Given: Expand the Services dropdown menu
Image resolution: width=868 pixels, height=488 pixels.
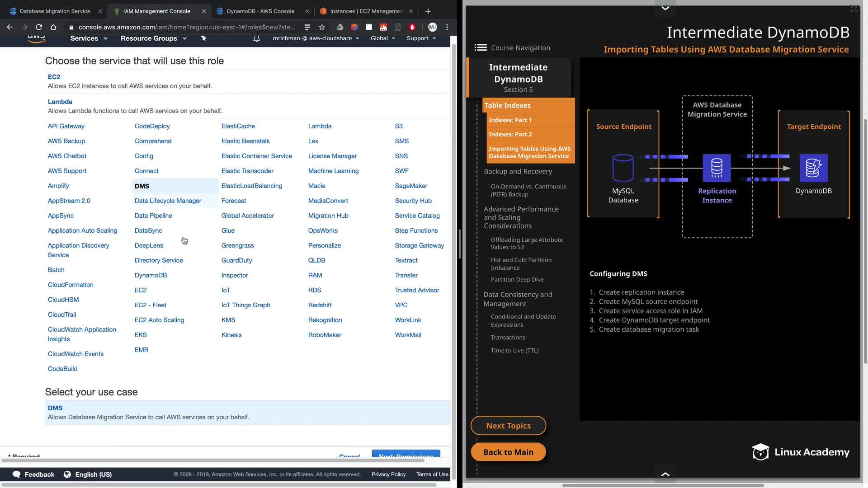Looking at the screenshot, I should (x=89, y=38).
